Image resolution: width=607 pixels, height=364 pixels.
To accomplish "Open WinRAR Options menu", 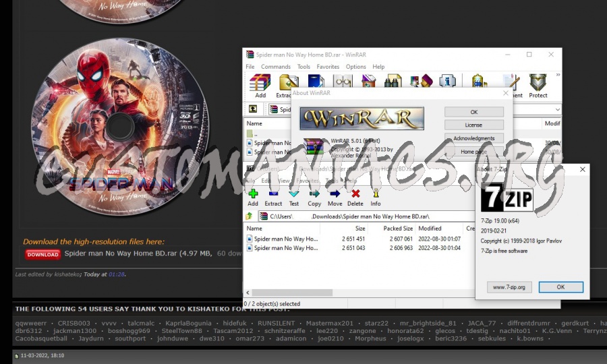I will coord(355,67).
